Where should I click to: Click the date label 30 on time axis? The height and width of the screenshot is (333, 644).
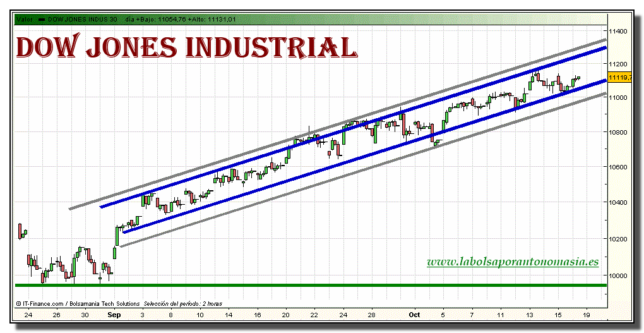pos(85,315)
